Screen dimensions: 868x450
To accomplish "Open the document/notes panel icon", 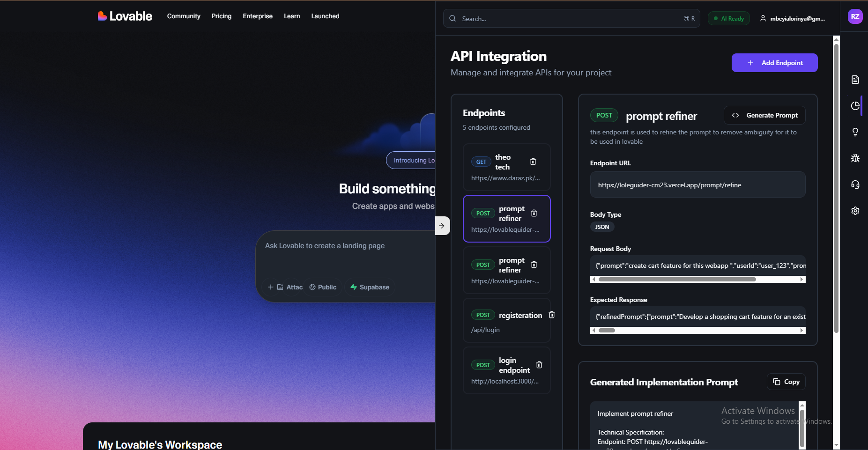I will pos(855,80).
